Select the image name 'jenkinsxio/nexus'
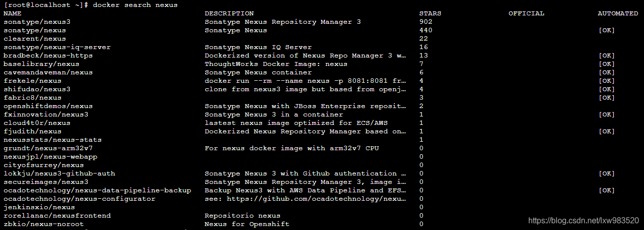644x230 pixels. [x=39, y=207]
